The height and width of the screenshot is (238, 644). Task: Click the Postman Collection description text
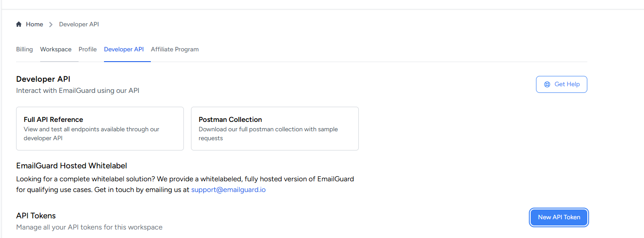268,134
